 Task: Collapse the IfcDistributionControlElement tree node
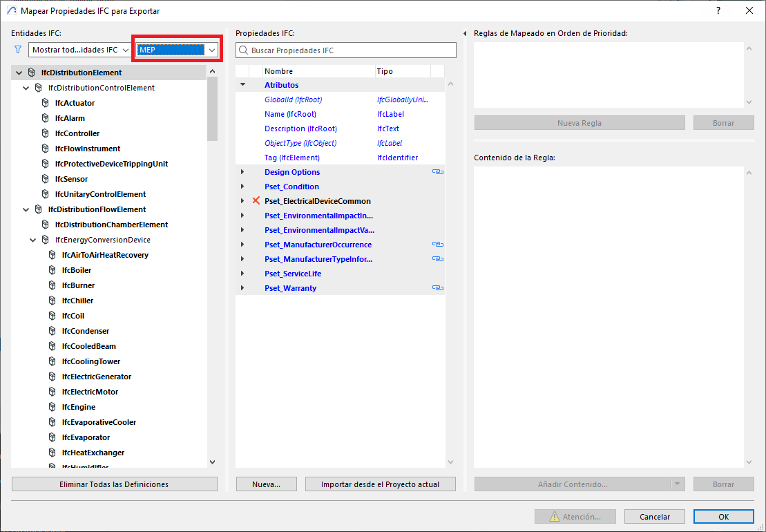click(x=26, y=88)
